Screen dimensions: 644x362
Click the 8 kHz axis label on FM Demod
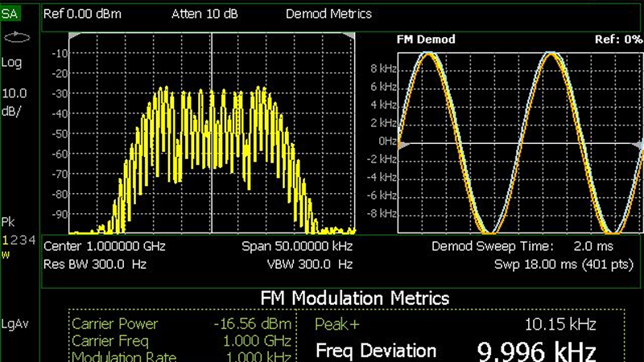tap(383, 68)
